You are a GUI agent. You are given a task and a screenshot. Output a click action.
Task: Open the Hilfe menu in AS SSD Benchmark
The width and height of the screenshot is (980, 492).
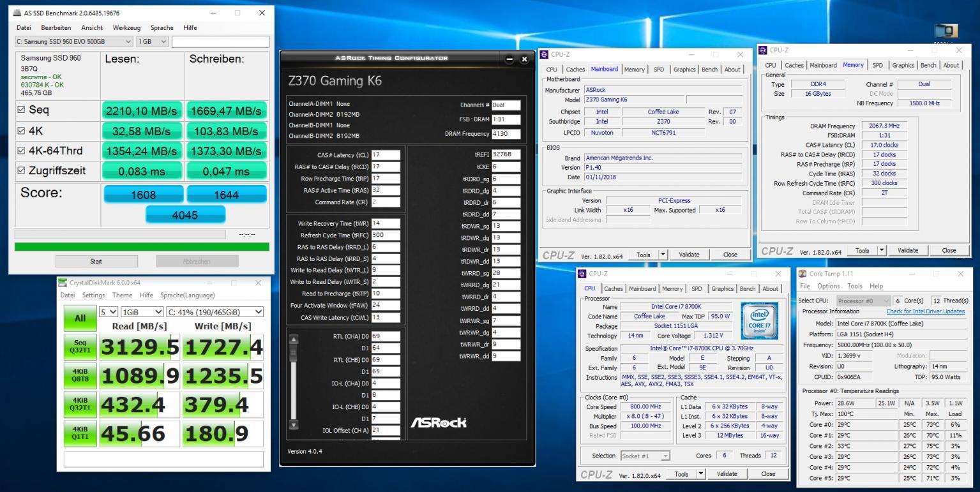pyautogui.click(x=190, y=27)
